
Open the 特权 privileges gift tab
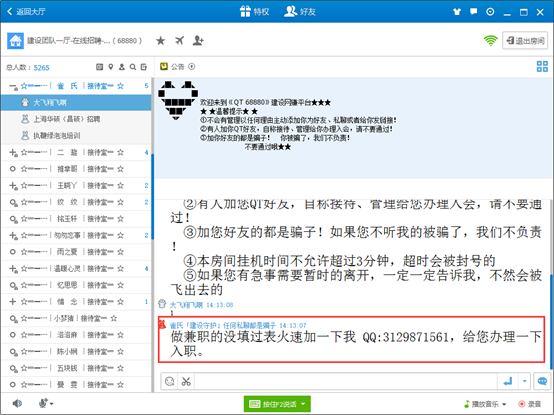[x=254, y=12]
